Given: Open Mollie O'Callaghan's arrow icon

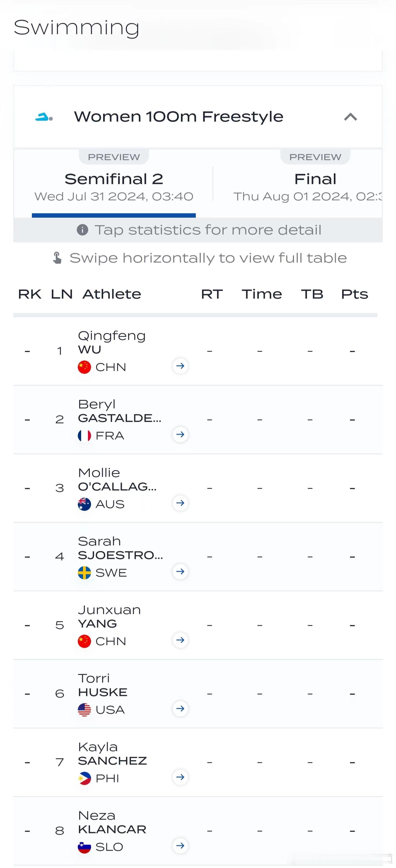Looking at the screenshot, I should click(x=180, y=503).
